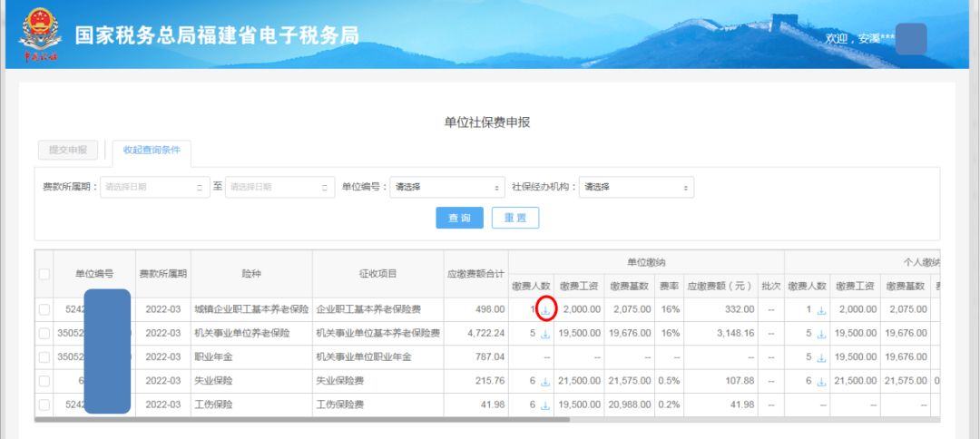Click the personal download icon in the 失业保险 row
The image size is (980, 439).
pyautogui.click(x=821, y=382)
